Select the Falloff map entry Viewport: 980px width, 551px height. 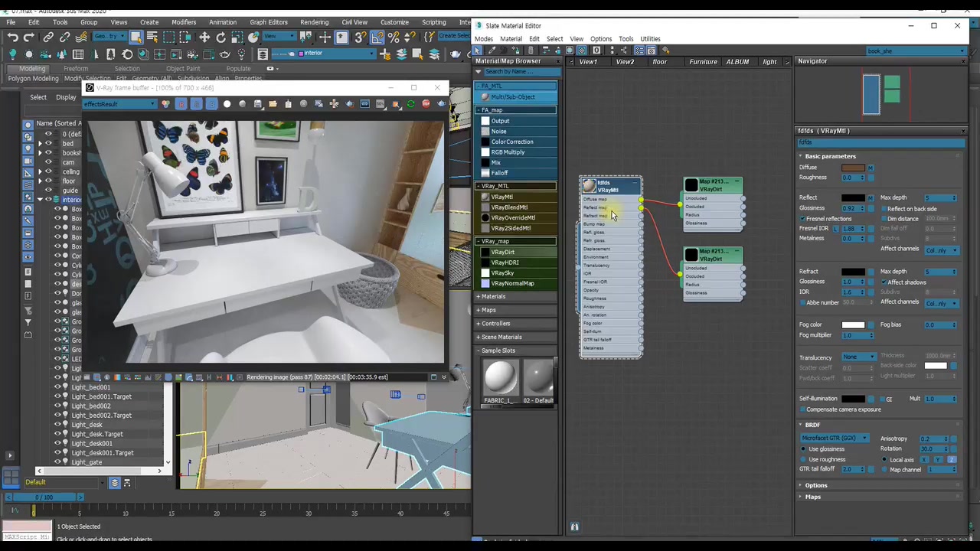click(499, 173)
